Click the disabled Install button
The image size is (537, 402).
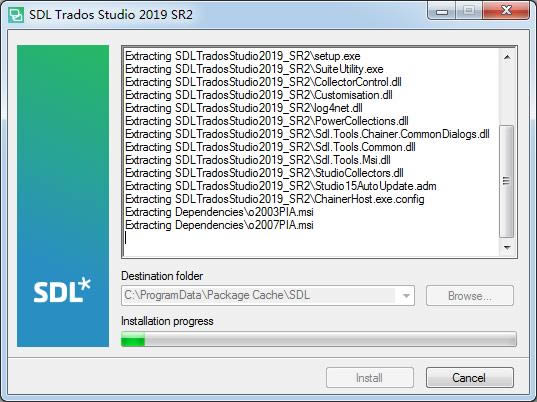pyautogui.click(x=370, y=378)
